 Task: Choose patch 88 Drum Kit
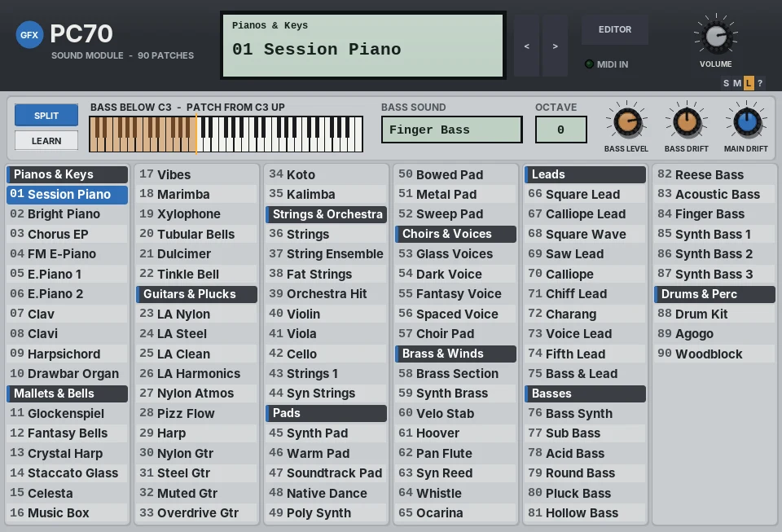pos(714,314)
